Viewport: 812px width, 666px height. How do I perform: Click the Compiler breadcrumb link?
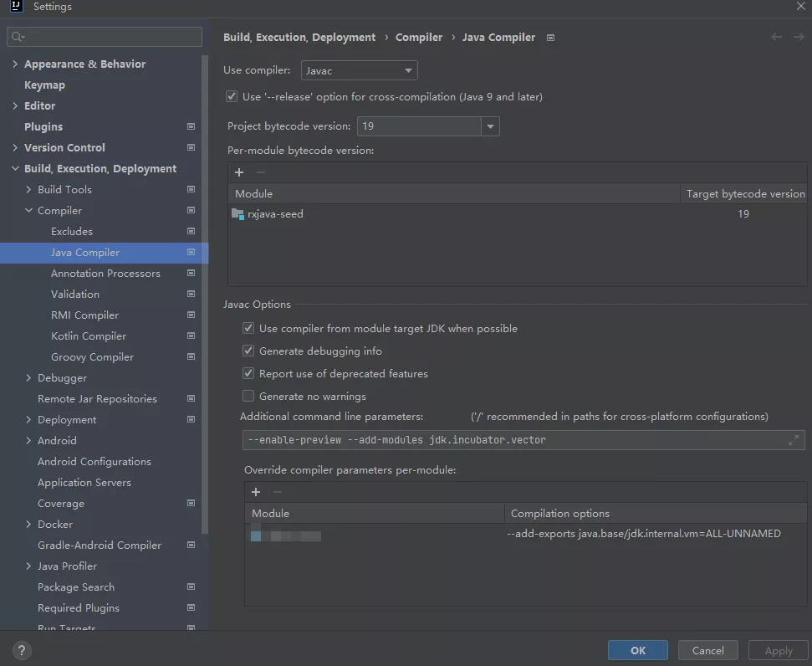tap(419, 38)
